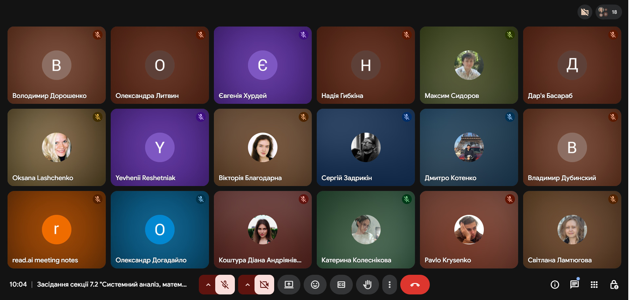Click the crossed-out presentation icon at top

click(585, 12)
